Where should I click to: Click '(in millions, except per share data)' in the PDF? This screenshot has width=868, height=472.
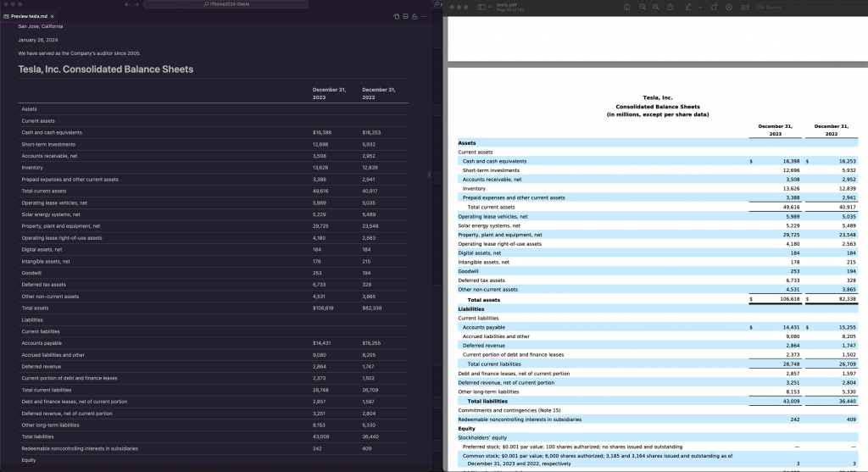click(658, 114)
